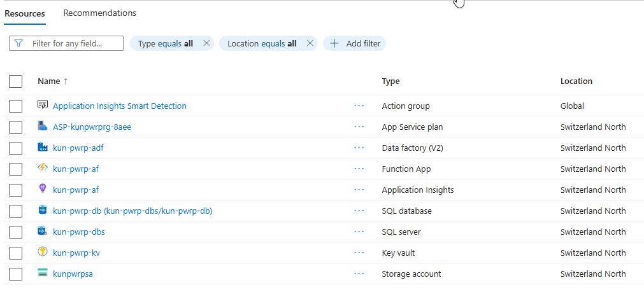Open the kun-pwrp-dbs SQL server link
The height and width of the screenshot is (292, 644).
pos(79,232)
